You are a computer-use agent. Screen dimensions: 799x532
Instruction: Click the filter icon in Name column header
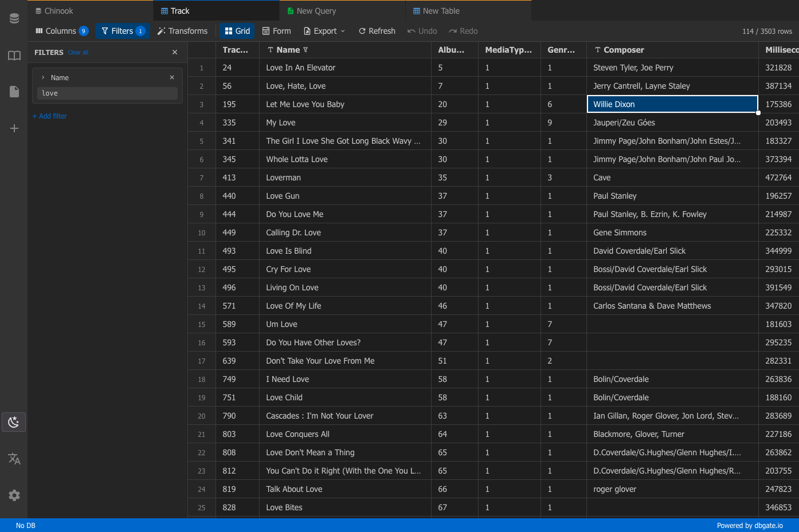(x=305, y=50)
